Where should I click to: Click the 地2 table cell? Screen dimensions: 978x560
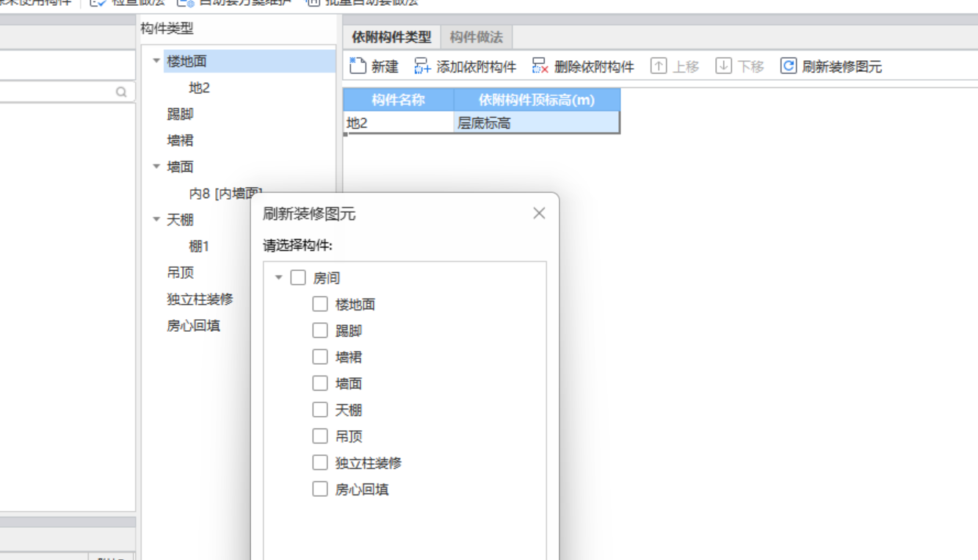(x=399, y=123)
